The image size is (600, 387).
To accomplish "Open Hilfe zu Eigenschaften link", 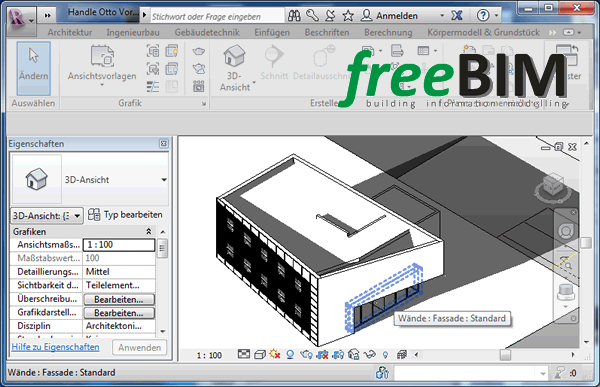I will pyautogui.click(x=55, y=347).
